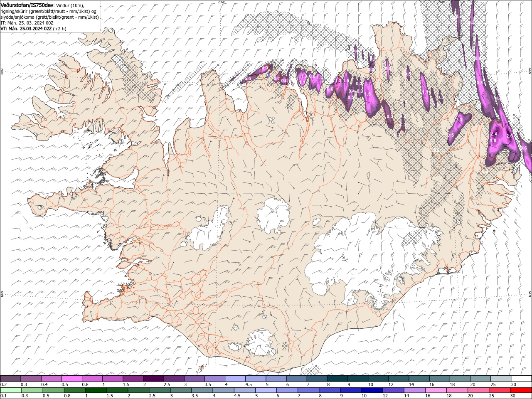Click the 2.4 precipitation value on the map

coord(494,134)
